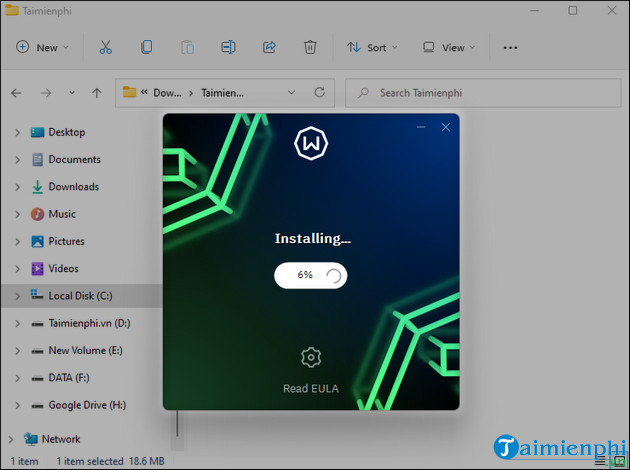Go up one folder level arrow
This screenshot has height=470, width=630.
pos(96,93)
